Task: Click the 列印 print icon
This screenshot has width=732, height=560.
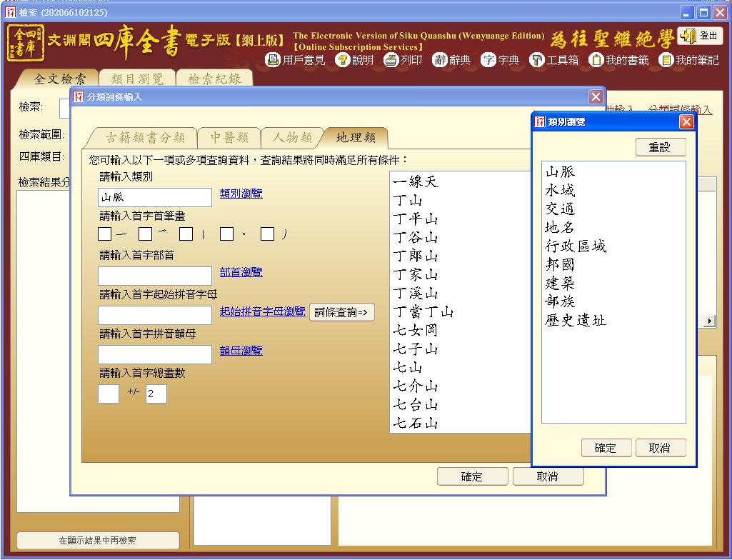Action: [390, 61]
